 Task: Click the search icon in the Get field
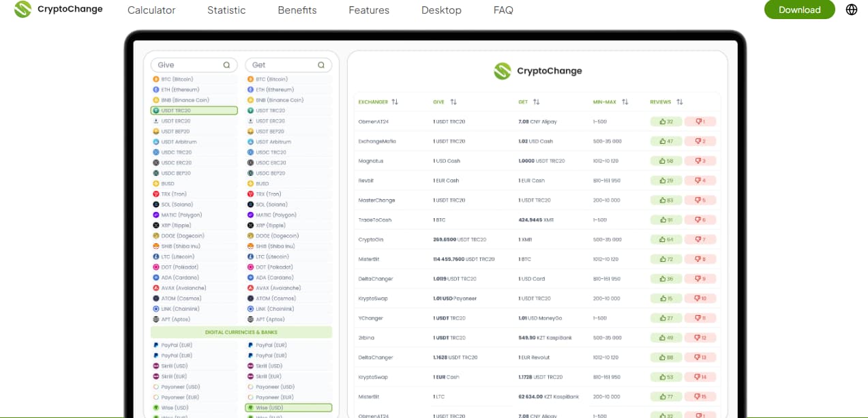click(x=321, y=65)
